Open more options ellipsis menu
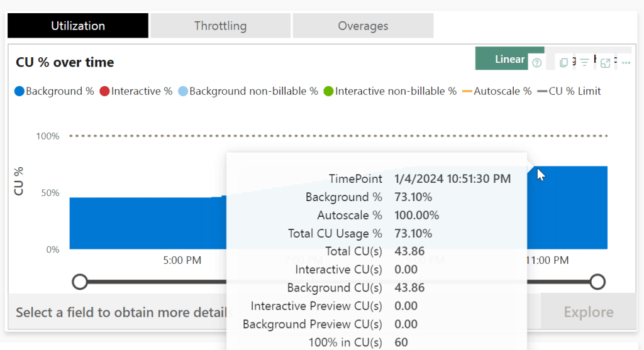The image size is (644, 350). click(x=626, y=63)
